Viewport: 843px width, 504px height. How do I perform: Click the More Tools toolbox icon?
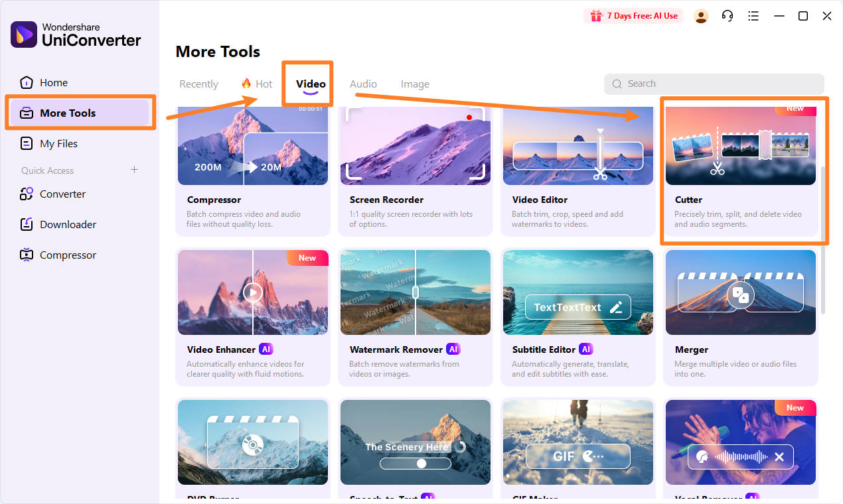[27, 113]
